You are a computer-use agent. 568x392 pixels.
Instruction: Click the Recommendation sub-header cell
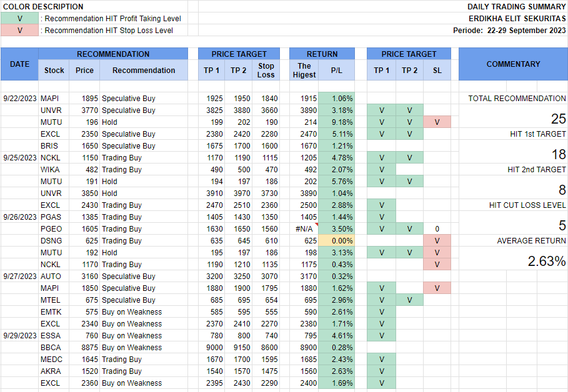coord(144,71)
